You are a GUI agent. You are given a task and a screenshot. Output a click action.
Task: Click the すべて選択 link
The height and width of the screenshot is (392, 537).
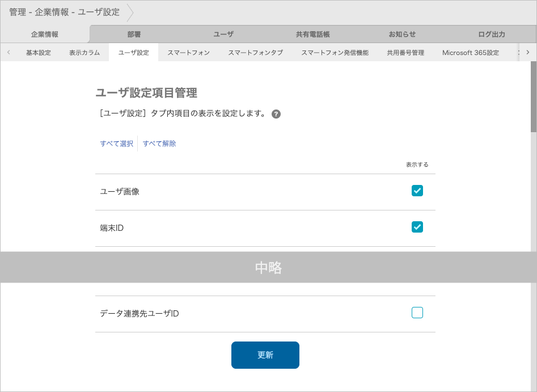pyautogui.click(x=117, y=144)
